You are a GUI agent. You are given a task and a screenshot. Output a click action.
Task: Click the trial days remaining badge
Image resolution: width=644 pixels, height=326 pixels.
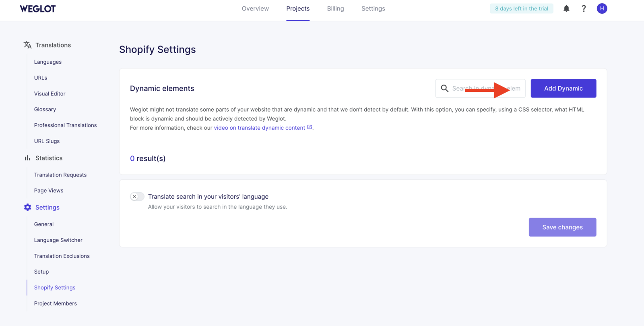521,8
